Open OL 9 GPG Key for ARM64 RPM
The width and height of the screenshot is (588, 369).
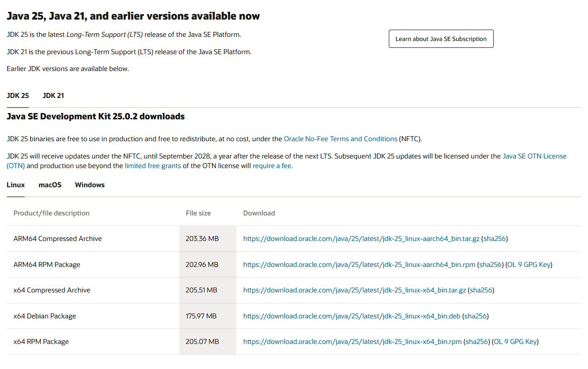pyautogui.click(x=529, y=265)
